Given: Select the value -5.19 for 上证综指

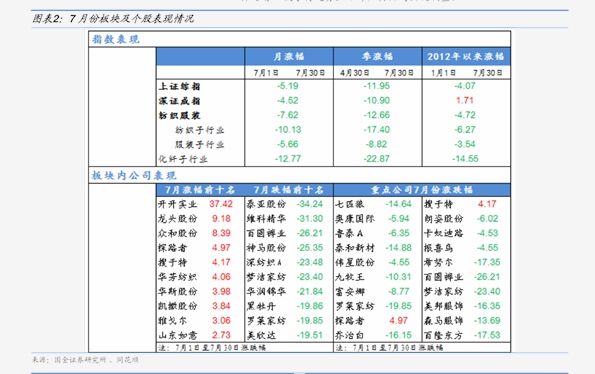Looking at the screenshot, I should pyautogui.click(x=288, y=86).
